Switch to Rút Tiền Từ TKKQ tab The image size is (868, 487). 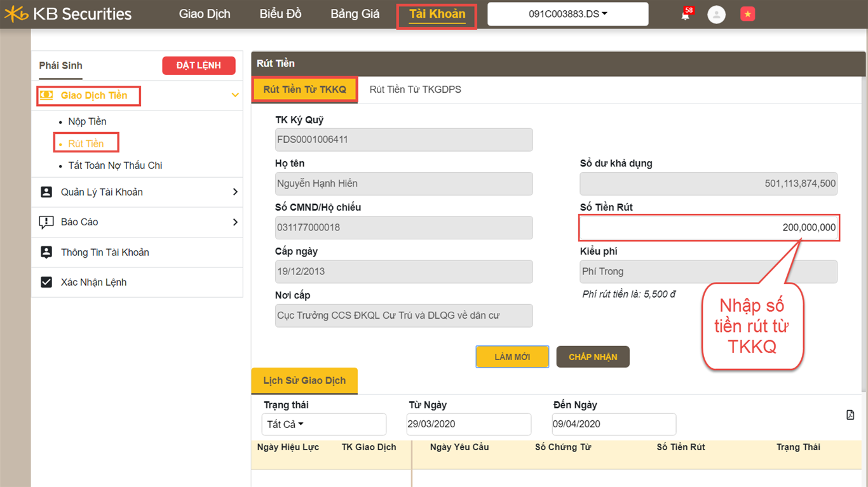pos(305,90)
